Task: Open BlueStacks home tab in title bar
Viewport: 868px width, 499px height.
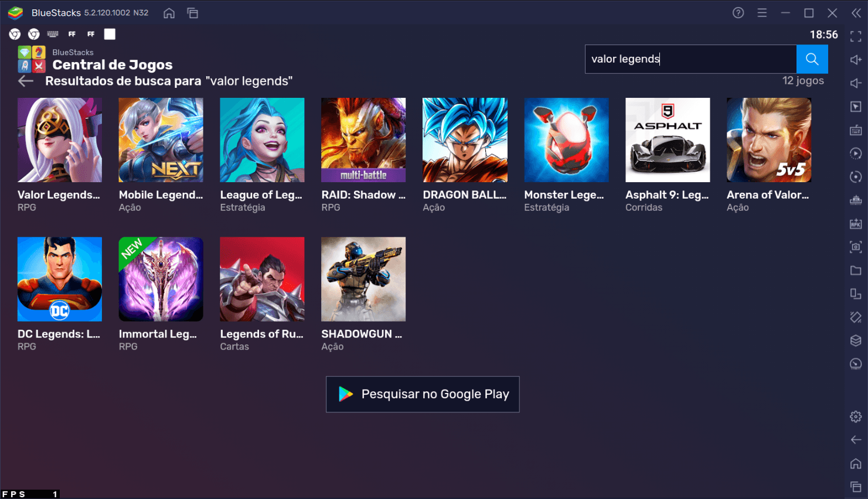Action: click(x=169, y=13)
